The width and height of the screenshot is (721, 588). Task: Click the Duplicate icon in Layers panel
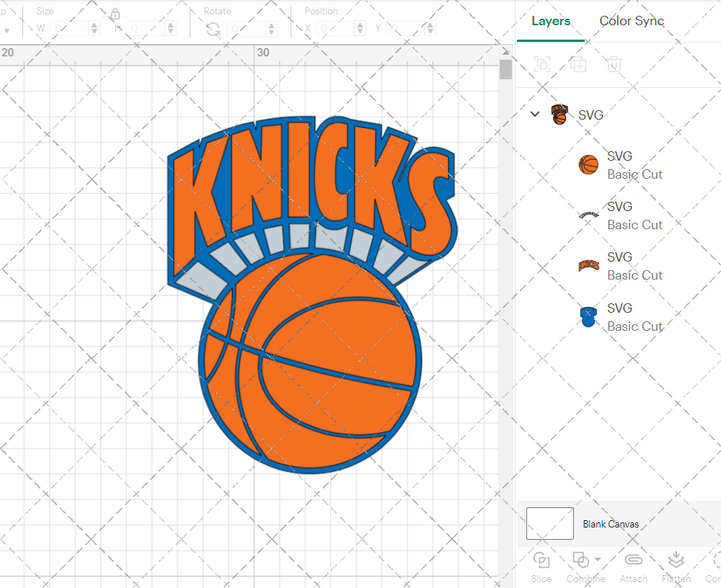pyautogui.click(x=578, y=64)
